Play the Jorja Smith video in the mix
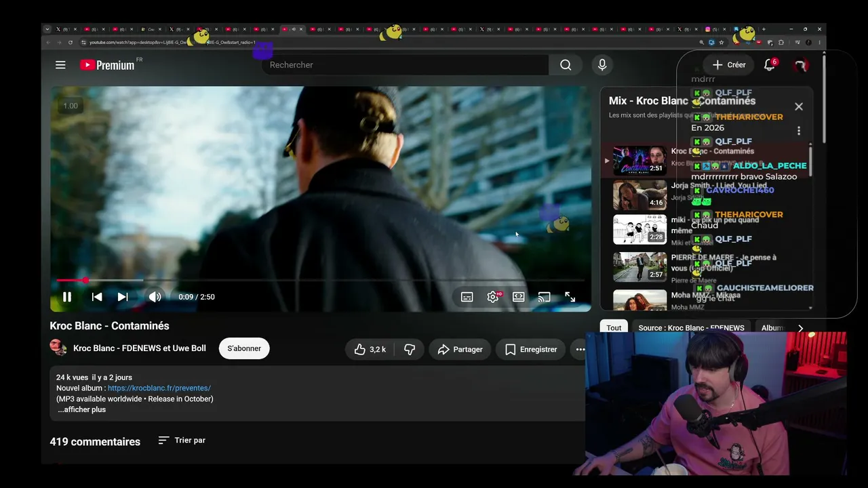 tap(639, 195)
